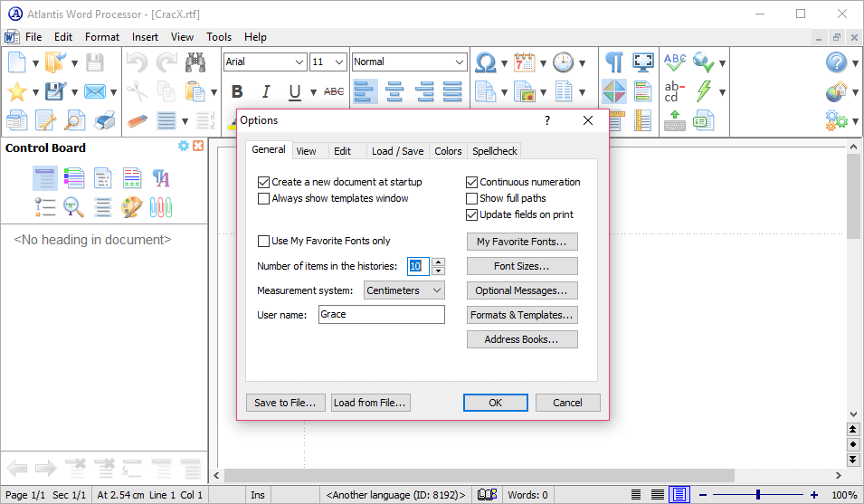864x504 pixels.
Task: Switch to the Spellcheck tab
Action: pyautogui.click(x=494, y=151)
